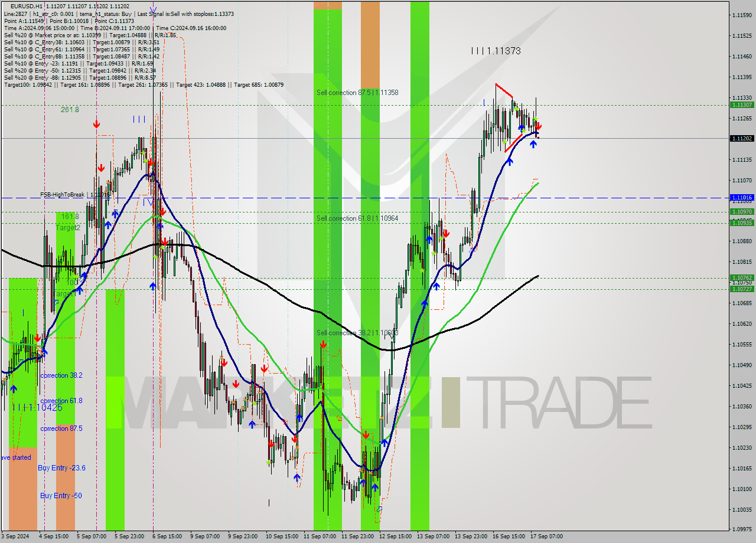Click the '3 Sep 2024' time axis label
Viewport: 756px width, 543px height.
(x=16, y=537)
